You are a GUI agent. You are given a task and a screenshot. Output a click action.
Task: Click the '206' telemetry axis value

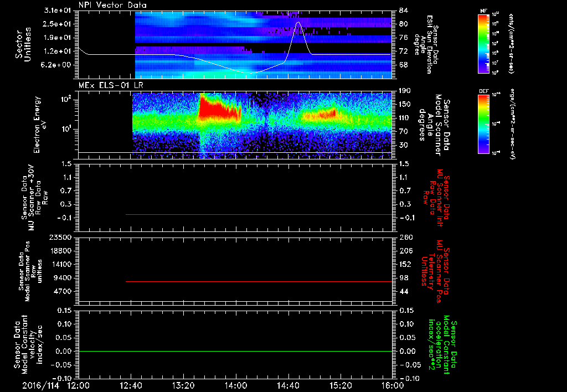pos(405,251)
